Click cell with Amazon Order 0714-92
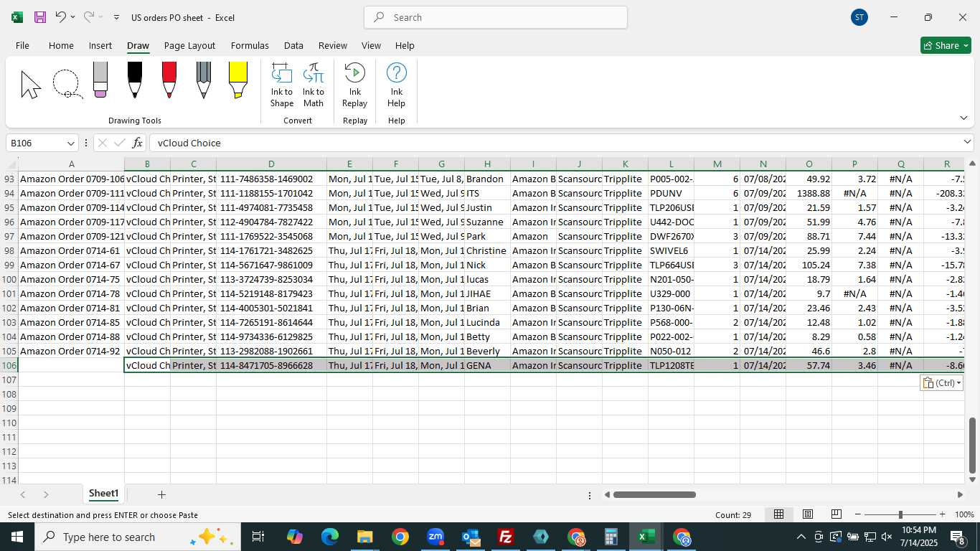The image size is (980, 551). pos(71,351)
